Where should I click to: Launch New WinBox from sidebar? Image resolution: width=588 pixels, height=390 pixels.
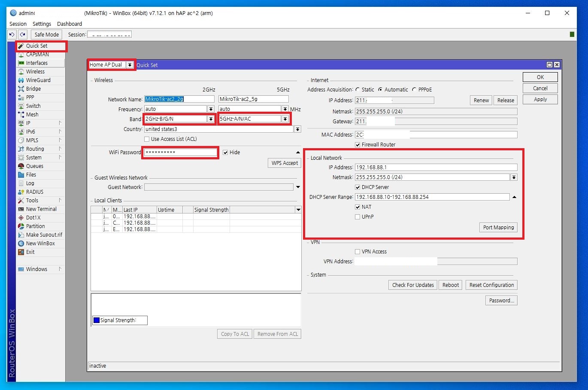coord(41,244)
